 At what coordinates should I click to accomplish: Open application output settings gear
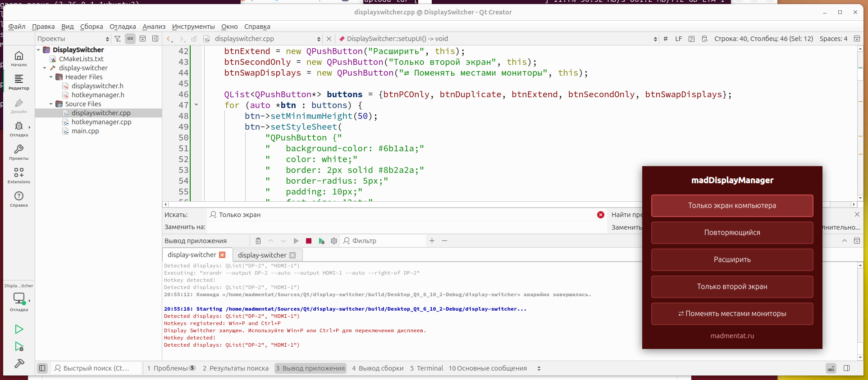334,241
